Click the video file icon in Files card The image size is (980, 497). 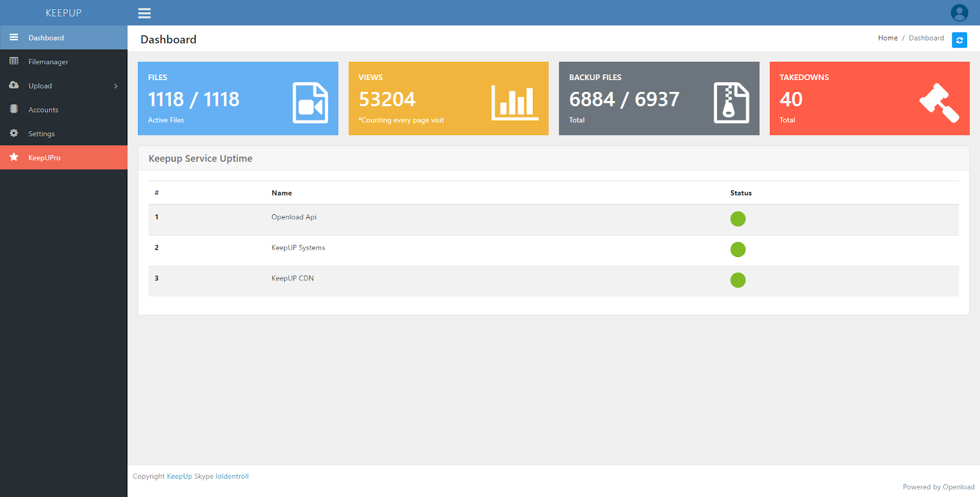tap(310, 103)
